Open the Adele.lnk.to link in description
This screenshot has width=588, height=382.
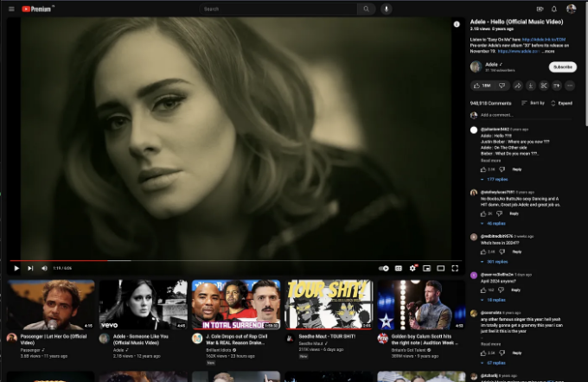tap(544, 40)
